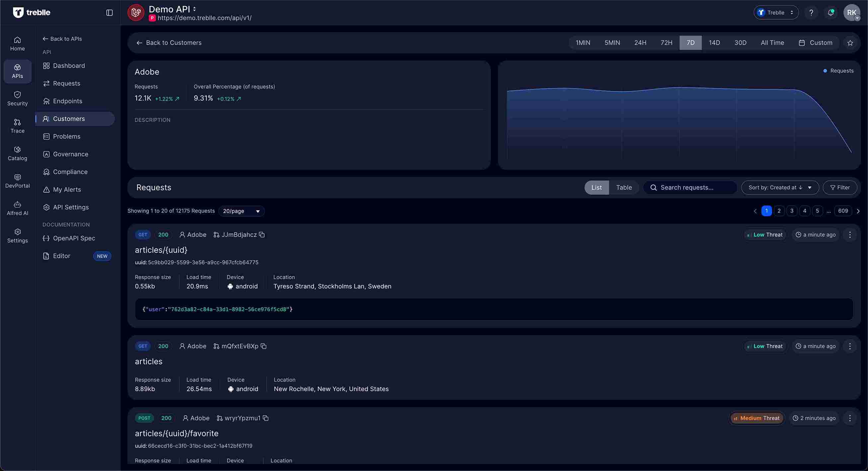Screen dimensions: 868x471
Task: Open the 20/page dropdown
Action: click(x=241, y=211)
